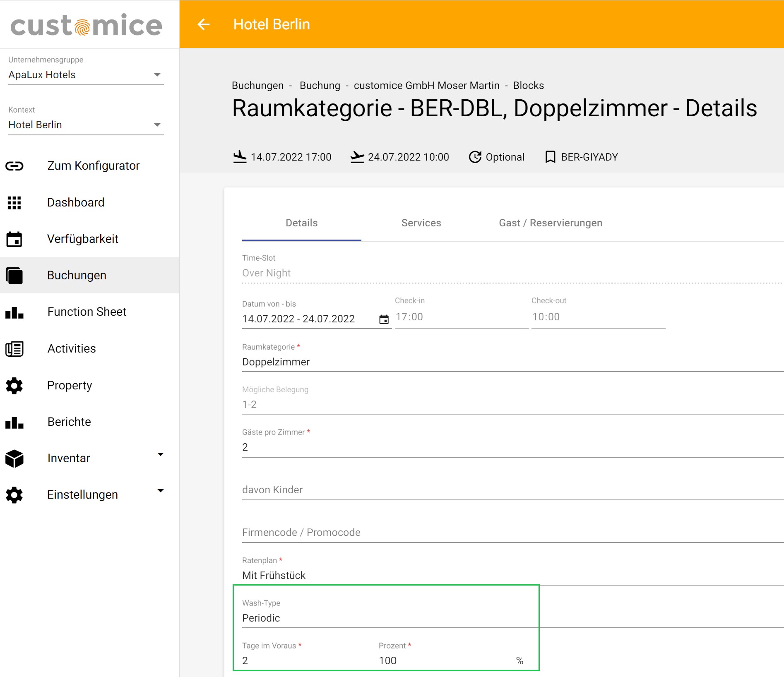
Task: Click the Function Sheet chart icon
Action: [14, 312]
